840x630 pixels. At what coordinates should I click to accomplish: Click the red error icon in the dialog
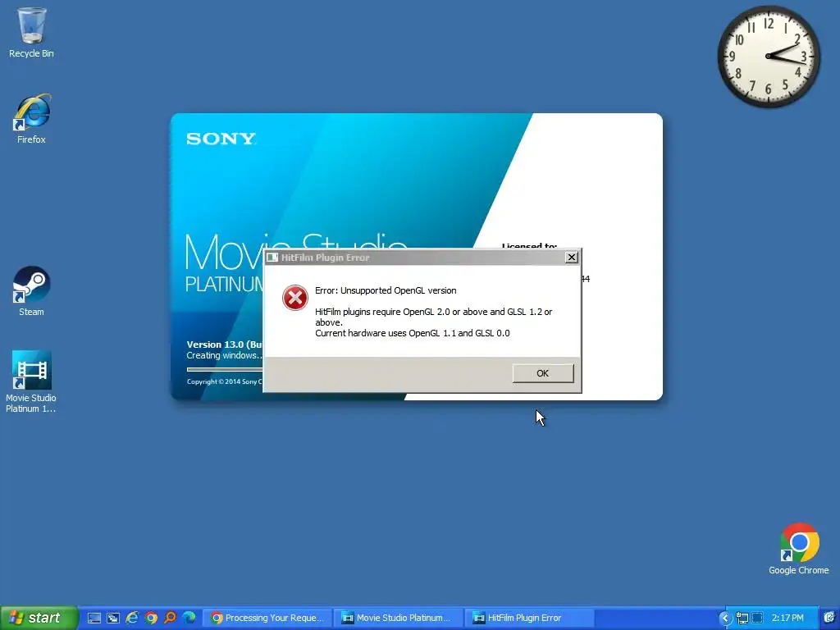(295, 298)
